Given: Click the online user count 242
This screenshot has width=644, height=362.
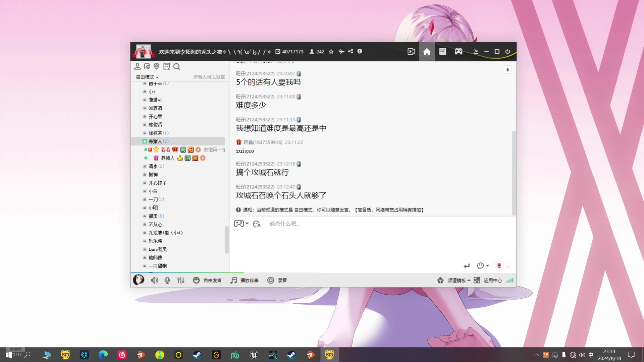Looking at the screenshot, I should tap(317, 52).
